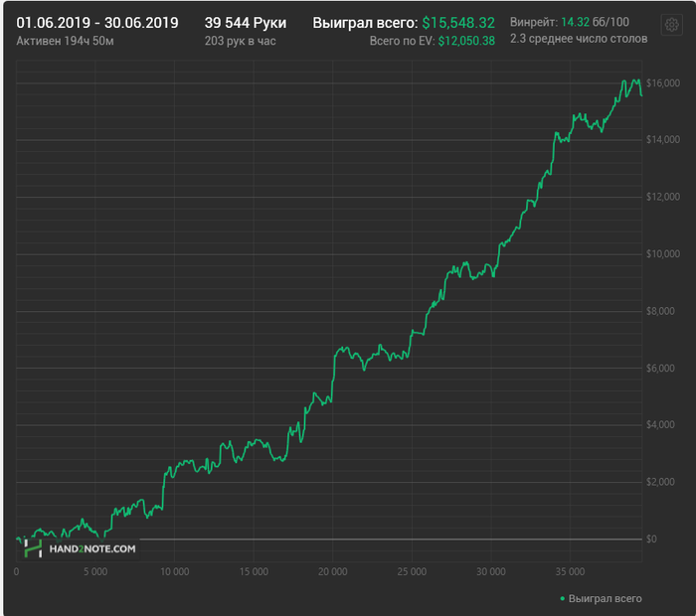This screenshot has width=696, height=616.
Task: Click the 'бб/100' winrate unit text
Action: [x=610, y=22]
